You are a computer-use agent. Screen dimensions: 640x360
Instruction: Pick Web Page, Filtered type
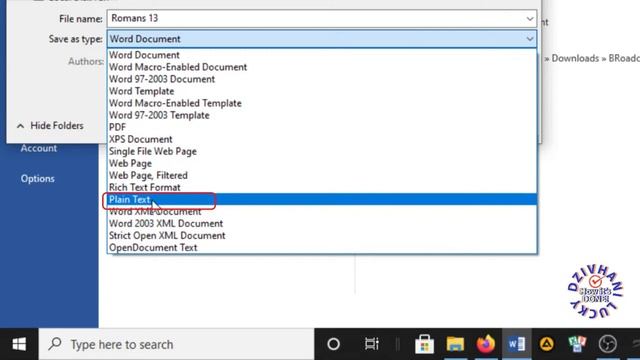pyautogui.click(x=322, y=176)
